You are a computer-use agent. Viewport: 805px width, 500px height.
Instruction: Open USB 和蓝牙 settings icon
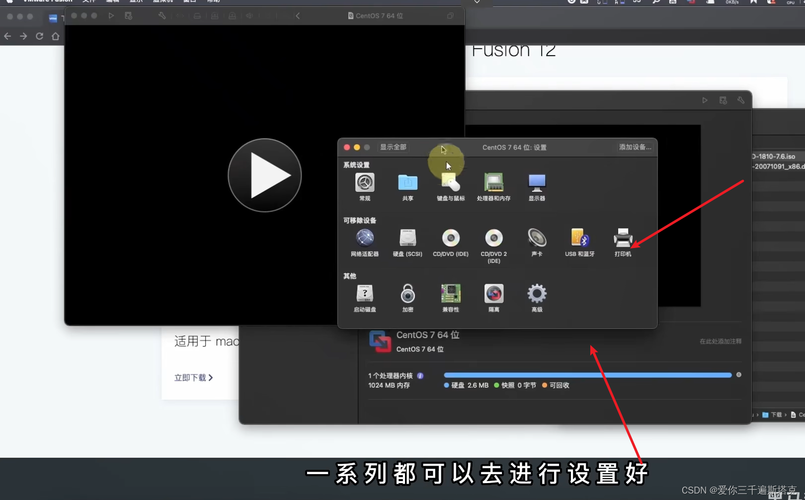(580, 238)
